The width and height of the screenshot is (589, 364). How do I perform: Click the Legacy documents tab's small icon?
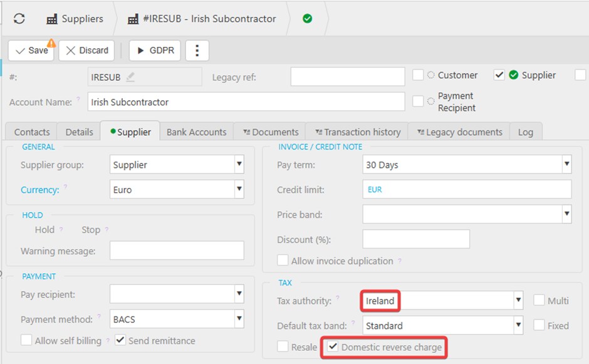420,132
